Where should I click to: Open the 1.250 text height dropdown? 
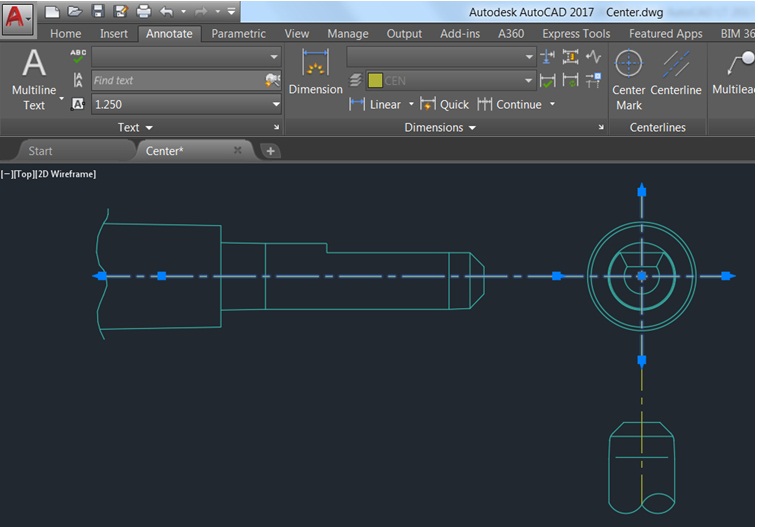point(186,103)
